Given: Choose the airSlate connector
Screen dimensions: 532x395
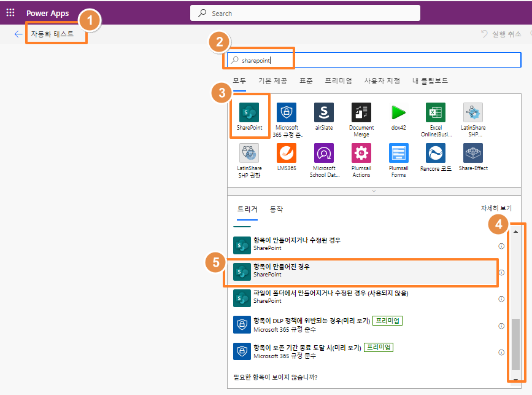Looking at the screenshot, I should pyautogui.click(x=323, y=112).
